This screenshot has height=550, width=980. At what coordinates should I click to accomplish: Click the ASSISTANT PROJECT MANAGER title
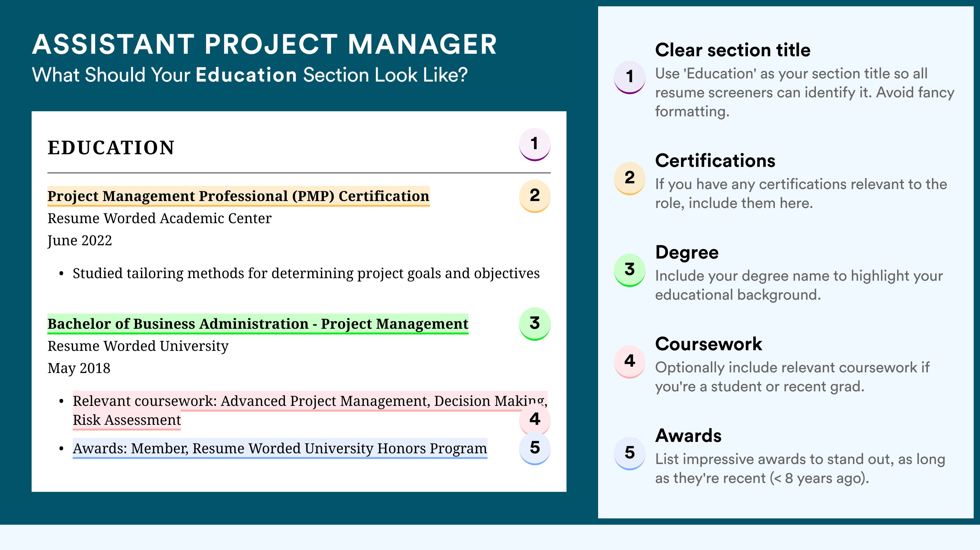[x=264, y=45]
